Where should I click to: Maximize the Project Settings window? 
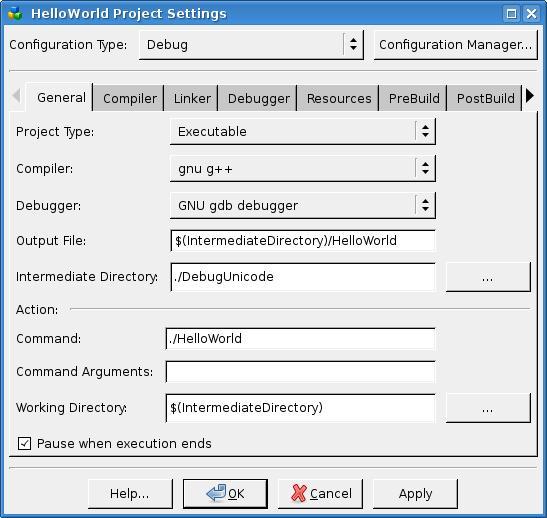[511, 14]
